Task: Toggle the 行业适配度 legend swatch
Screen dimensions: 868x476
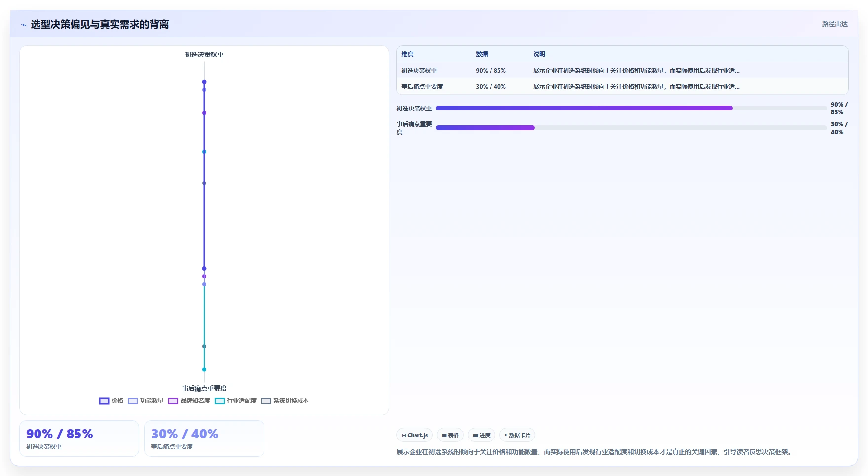Action: (x=220, y=401)
